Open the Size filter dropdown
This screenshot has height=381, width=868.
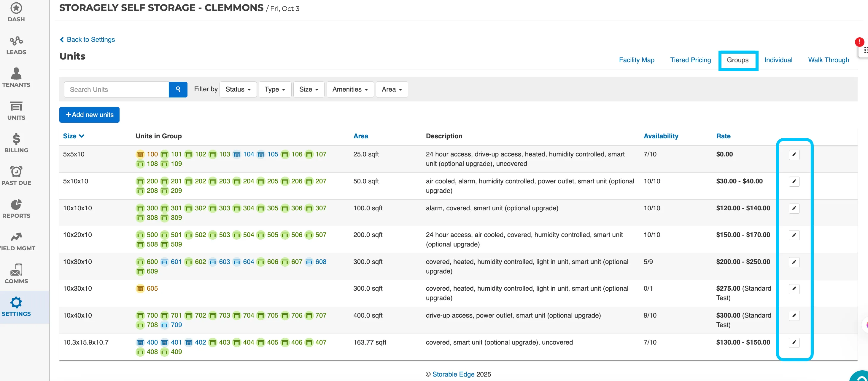point(309,89)
